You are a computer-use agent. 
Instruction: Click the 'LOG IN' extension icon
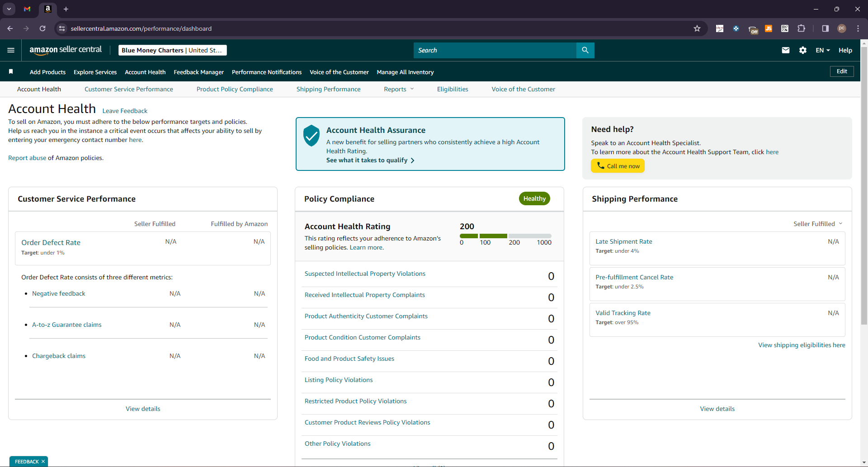tap(720, 28)
